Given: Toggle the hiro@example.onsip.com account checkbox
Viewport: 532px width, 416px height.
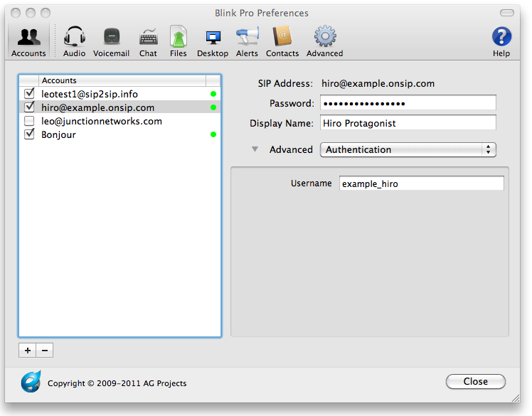Looking at the screenshot, I should tap(30, 107).
